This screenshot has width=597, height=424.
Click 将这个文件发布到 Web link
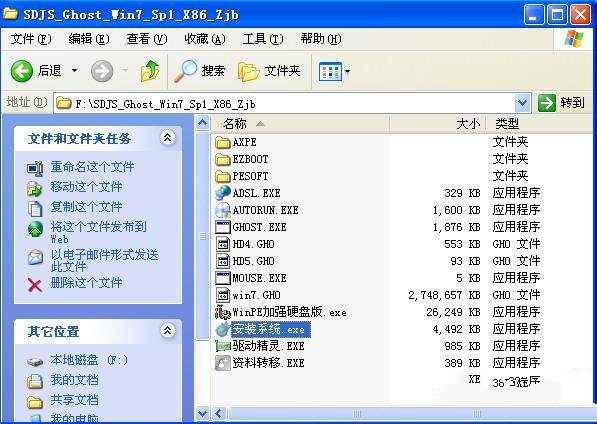click(99, 233)
